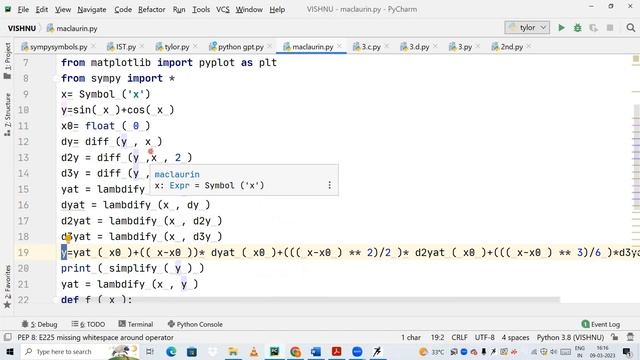Open the Terminal tool window

(x=136, y=324)
